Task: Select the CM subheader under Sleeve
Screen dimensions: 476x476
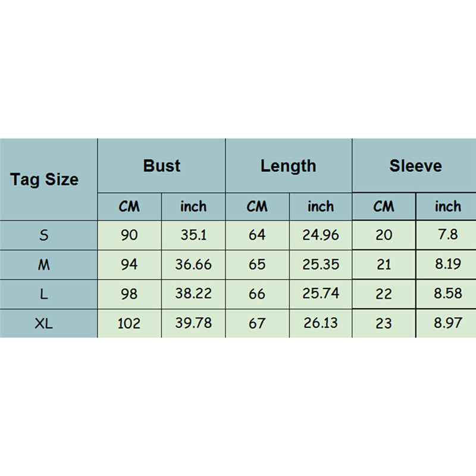Action: tap(384, 206)
